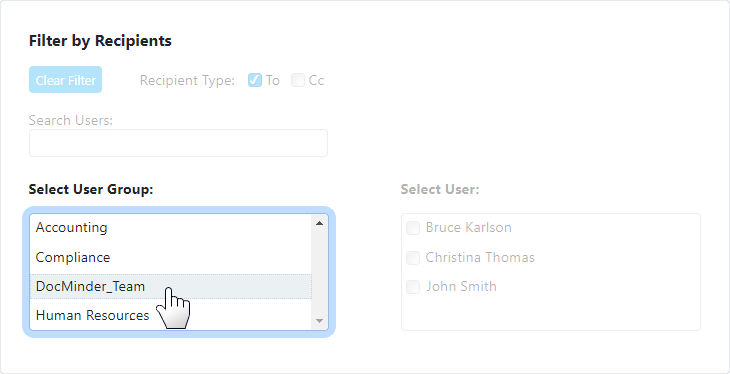Check the Christina Thomas user checkbox
The width and height of the screenshot is (730, 374).
413,258
